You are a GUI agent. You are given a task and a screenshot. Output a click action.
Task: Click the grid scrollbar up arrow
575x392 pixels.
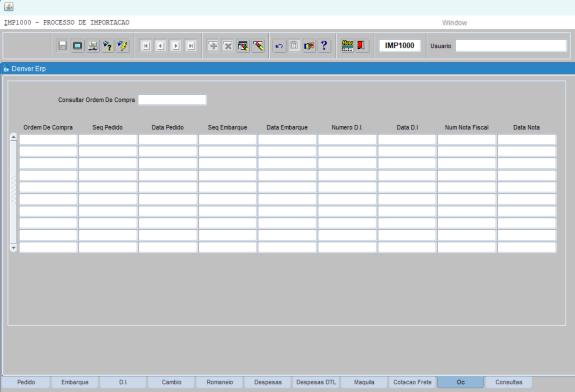pyautogui.click(x=13, y=137)
